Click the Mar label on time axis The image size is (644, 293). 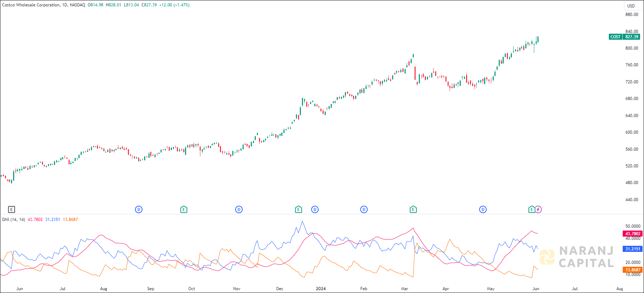pyautogui.click(x=405, y=289)
